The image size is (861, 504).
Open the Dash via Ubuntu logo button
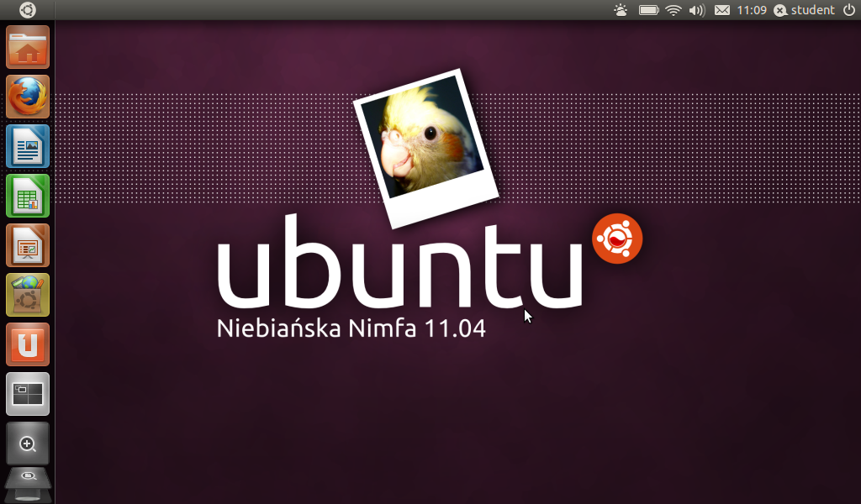coord(28,10)
